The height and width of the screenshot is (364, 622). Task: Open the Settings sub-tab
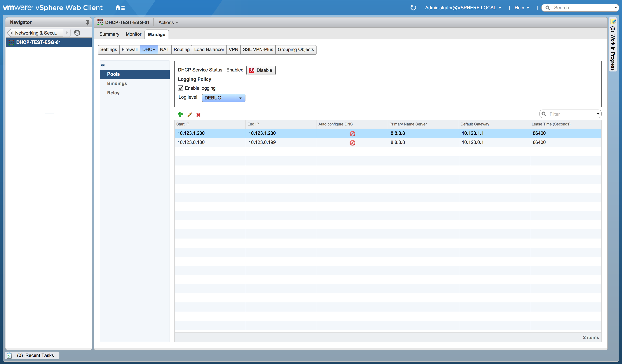point(108,50)
